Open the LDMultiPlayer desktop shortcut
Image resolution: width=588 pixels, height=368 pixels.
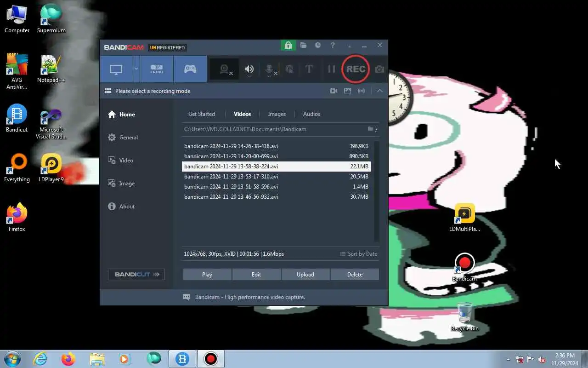pyautogui.click(x=464, y=218)
